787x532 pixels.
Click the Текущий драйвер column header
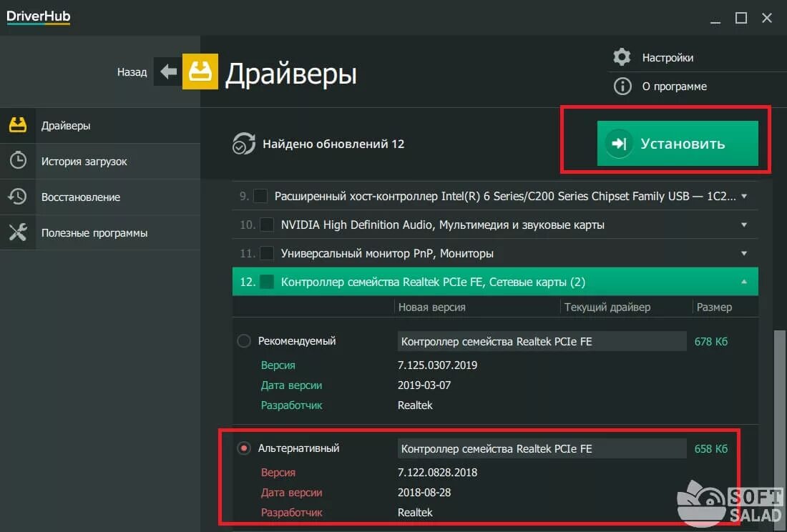[x=607, y=307]
